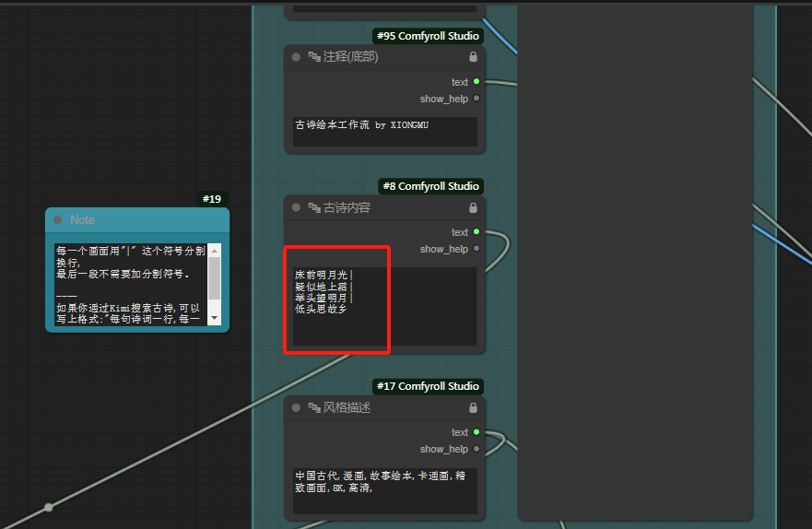Image resolution: width=812 pixels, height=529 pixels.
Task: Click Note scrollbar down arrow
Action: pos(215,318)
